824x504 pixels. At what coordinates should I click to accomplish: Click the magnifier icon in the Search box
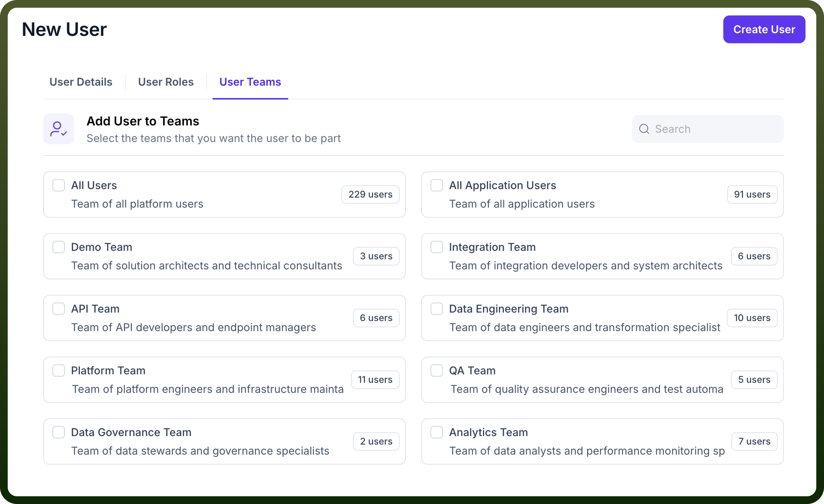coord(644,129)
